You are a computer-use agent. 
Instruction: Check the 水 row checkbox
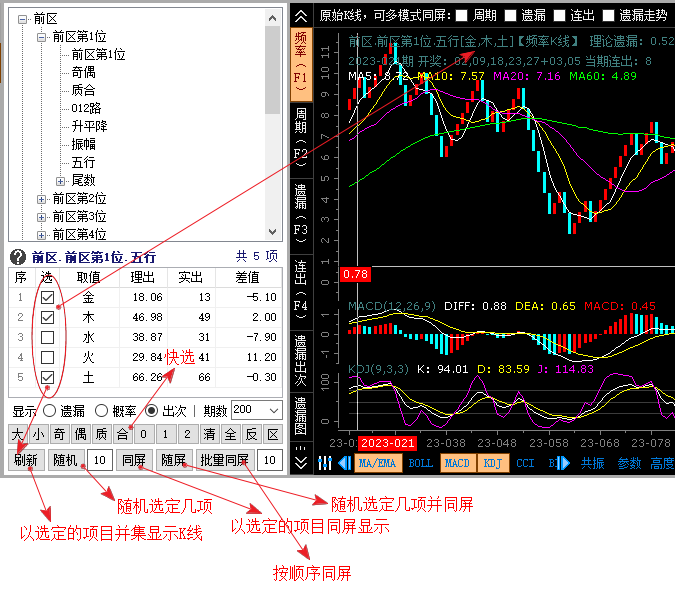47,337
